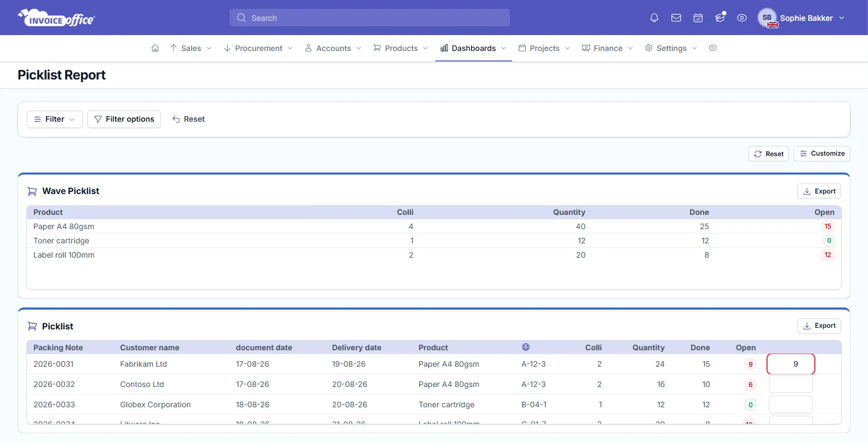Image resolution: width=868 pixels, height=444 pixels.
Task: Open the mail envelope icon
Action: point(676,18)
